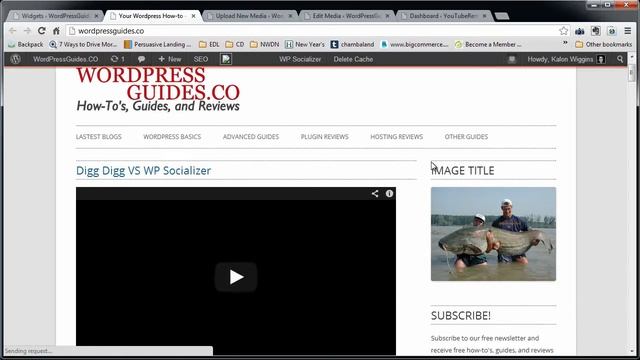Open the NWDN bookmarks folder
640x360 pixels.
point(264,44)
